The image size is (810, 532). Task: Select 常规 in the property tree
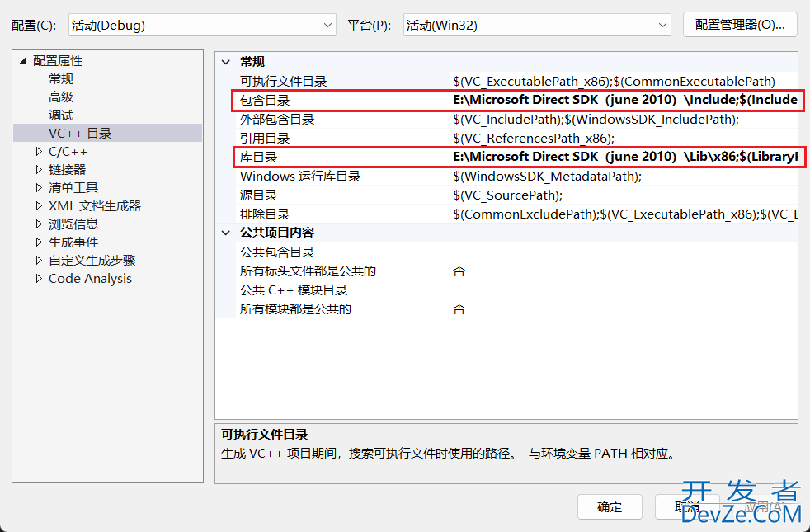(x=61, y=79)
